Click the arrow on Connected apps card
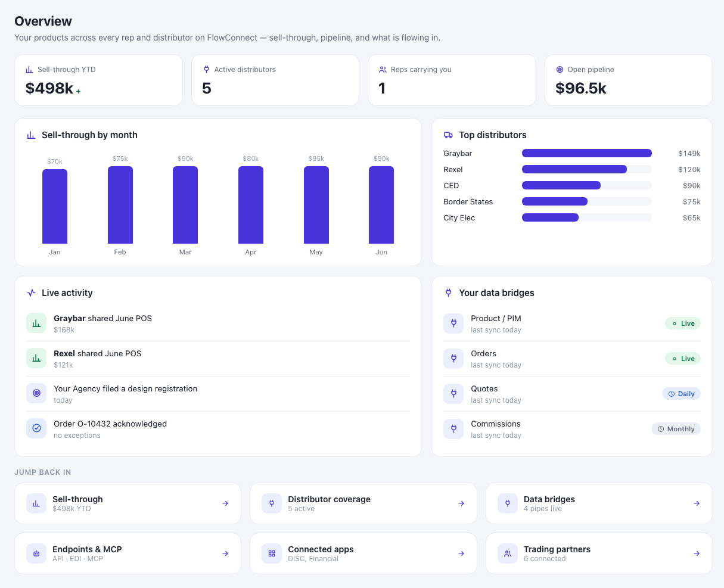The height and width of the screenshot is (588, 724). coord(461,553)
